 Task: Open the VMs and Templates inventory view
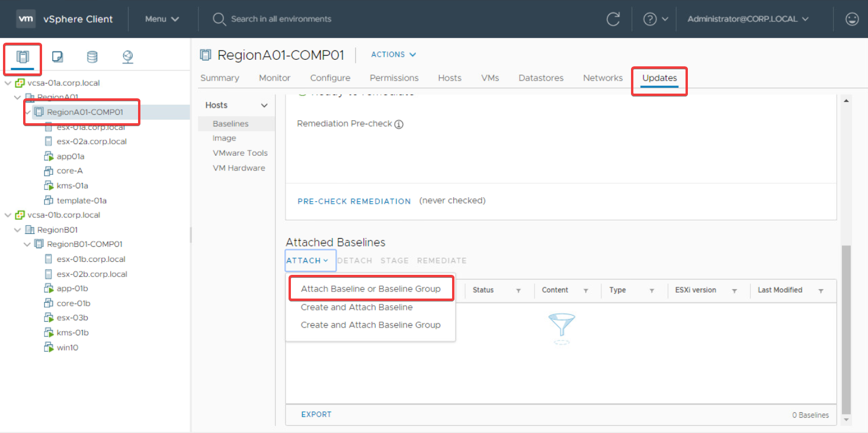tap(57, 57)
